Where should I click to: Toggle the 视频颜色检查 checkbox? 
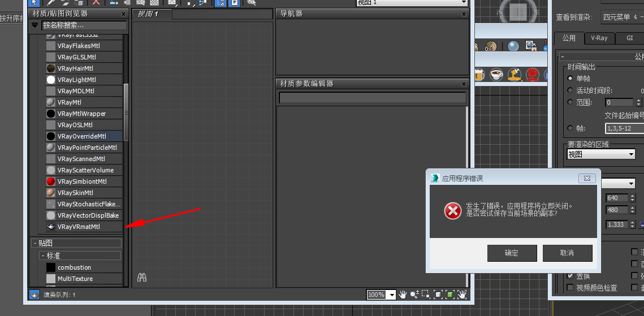570,288
